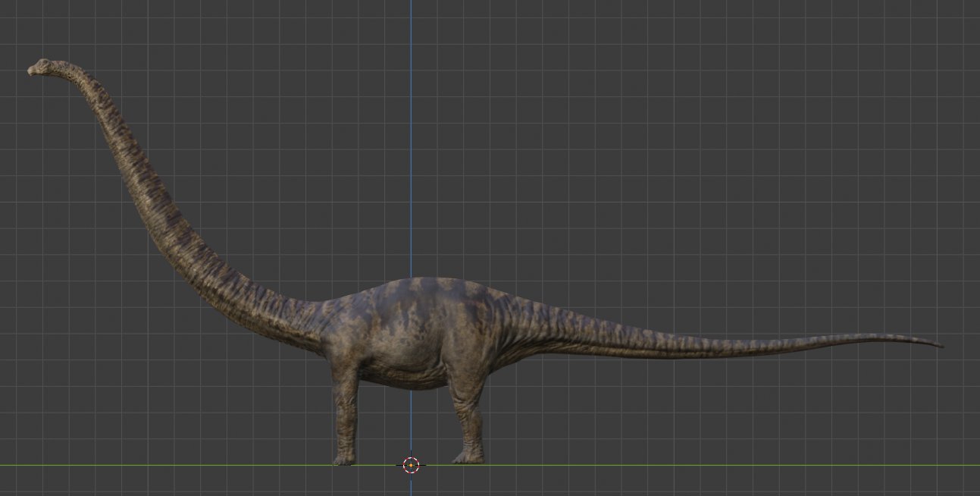Click the blue Z axis line above the model
The width and height of the screenshot is (980, 496).
point(412,137)
